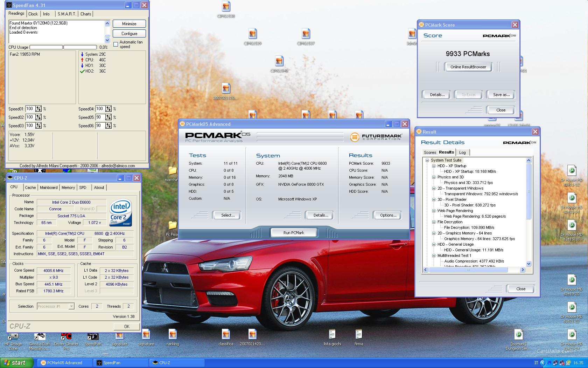Image resolution: width=588 pixels, height=368 pixels.
Task: Collapse HDD - XP Startup node
Action: point(434,166)
